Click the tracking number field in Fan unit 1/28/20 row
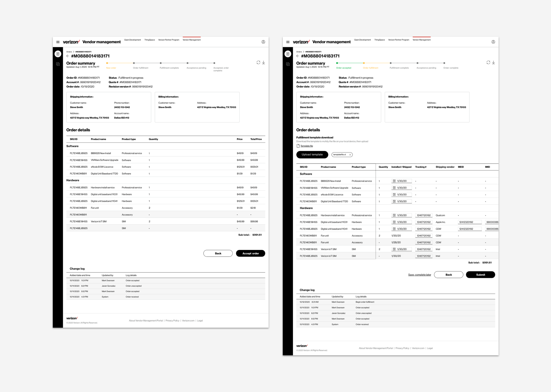Screen dimensions: 551x392 pos(424,242)
